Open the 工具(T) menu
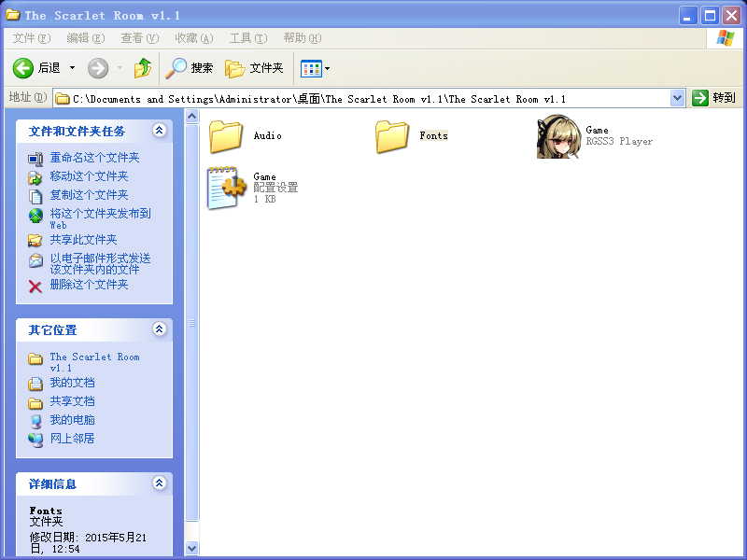This screenshot has height=560, width=747. pyautogui.click(x=248, y=38)
